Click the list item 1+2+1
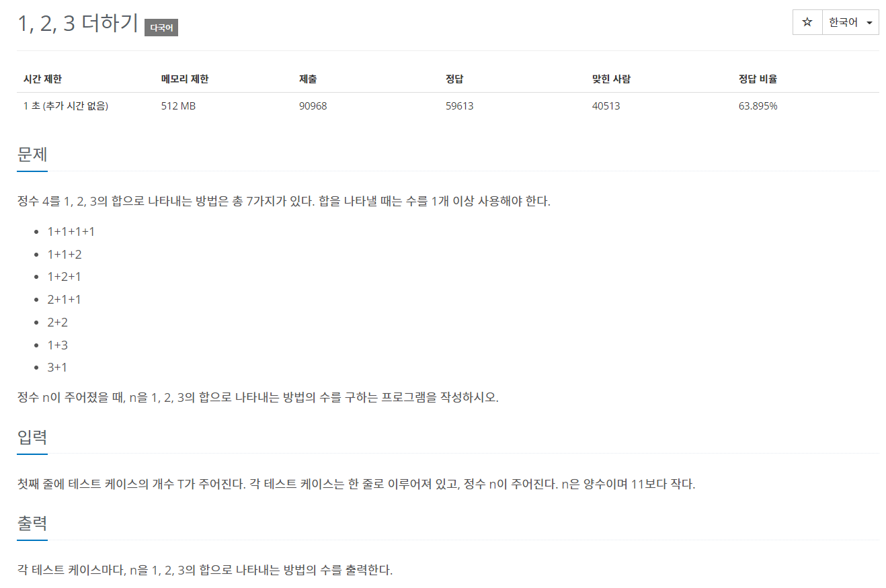Screen dimensions: 886x588 [65, 277]
